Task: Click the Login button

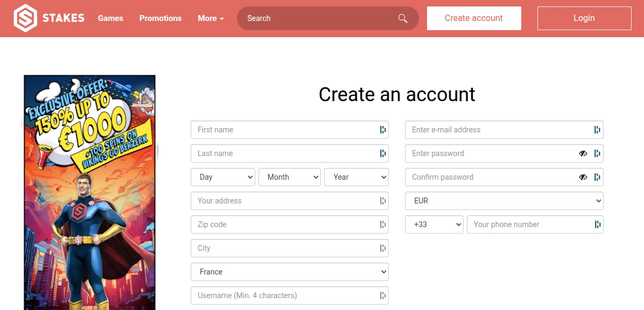Action: tap(584, 18)
